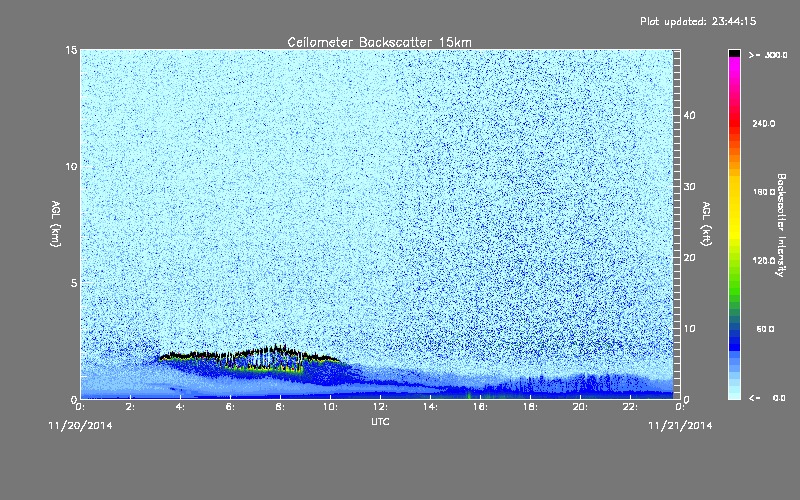The image size is (800, 500).
Task: Click the 10: hour tick label
Action: [330, 407]
